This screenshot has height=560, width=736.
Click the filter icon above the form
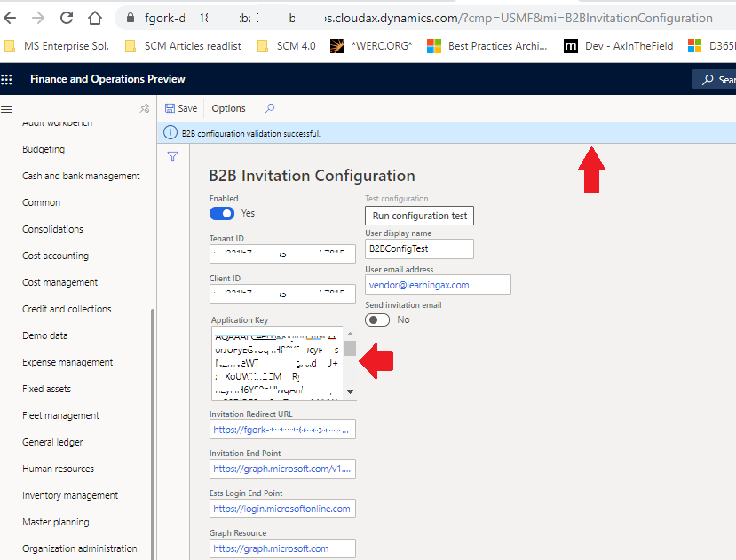click(171, 155)
